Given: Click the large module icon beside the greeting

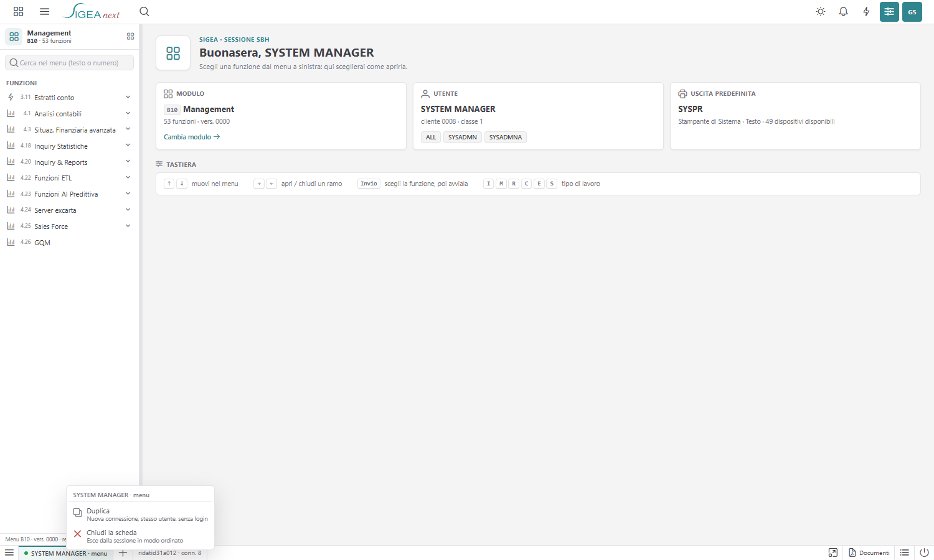Looking at the screenshot, I should coord(173,54).
